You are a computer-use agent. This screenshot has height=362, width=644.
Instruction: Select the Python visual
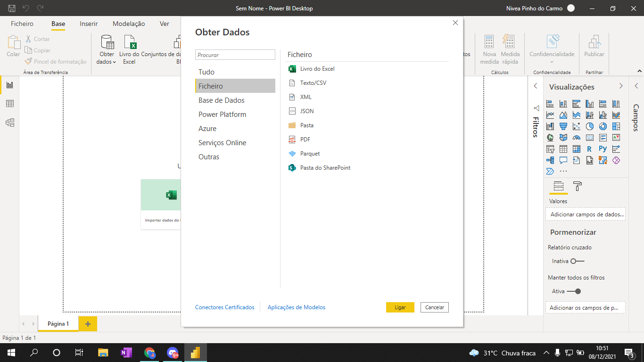(x=603, y=148)
